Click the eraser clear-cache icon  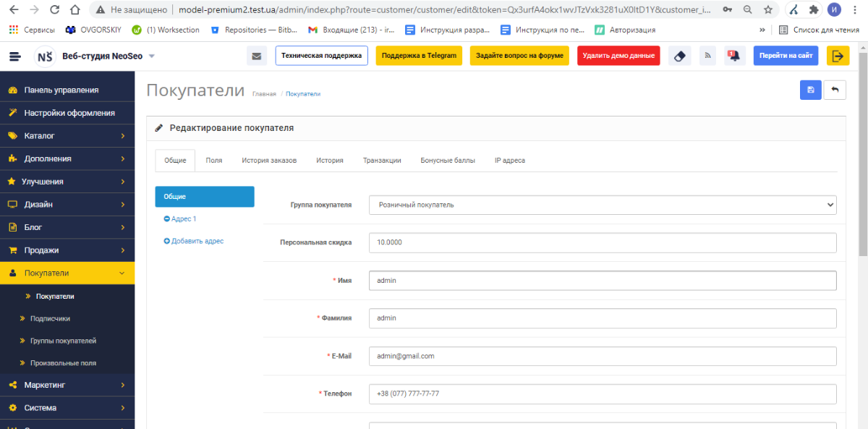(678, 56)
